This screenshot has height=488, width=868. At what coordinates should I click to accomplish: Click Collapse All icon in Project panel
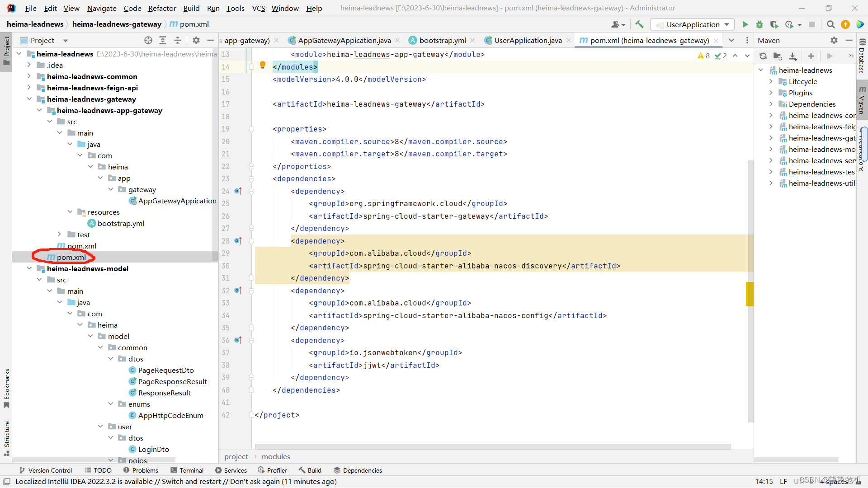pos(178,40)
